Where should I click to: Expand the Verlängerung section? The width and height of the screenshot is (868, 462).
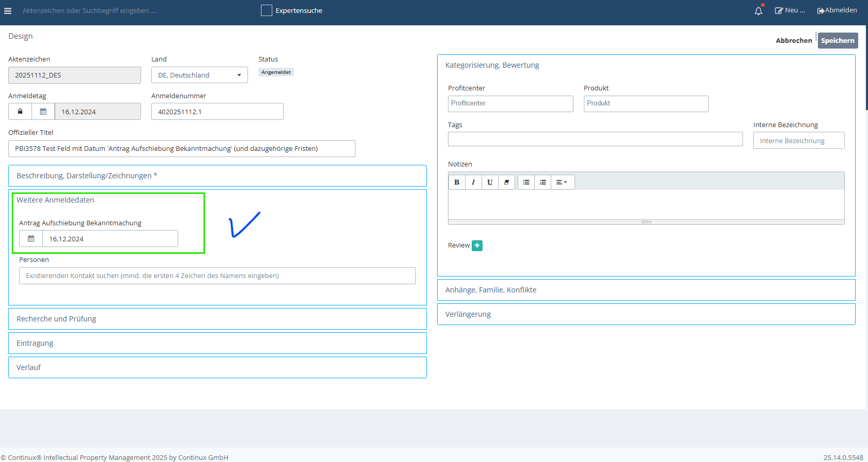pos(646,314)
